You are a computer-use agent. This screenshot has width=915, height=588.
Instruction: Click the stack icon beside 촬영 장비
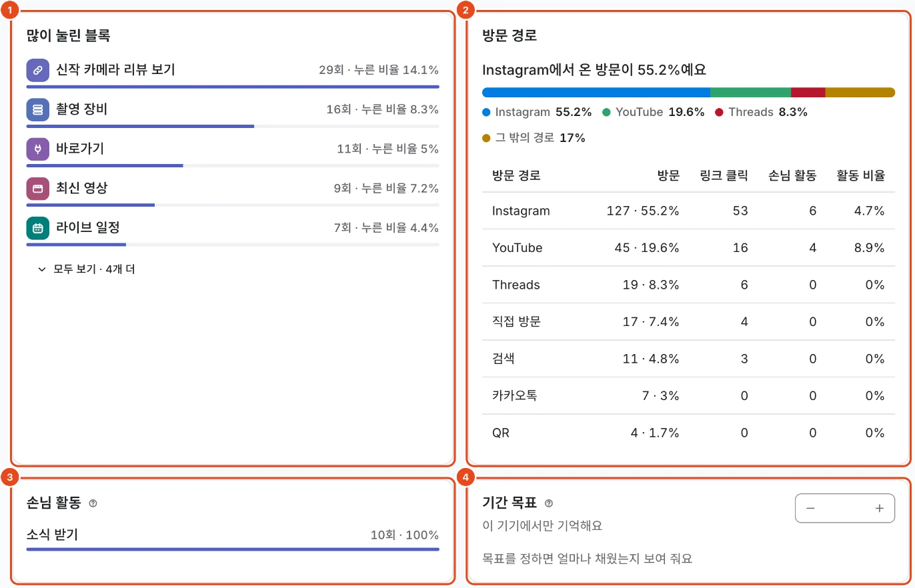coord(38,109)
